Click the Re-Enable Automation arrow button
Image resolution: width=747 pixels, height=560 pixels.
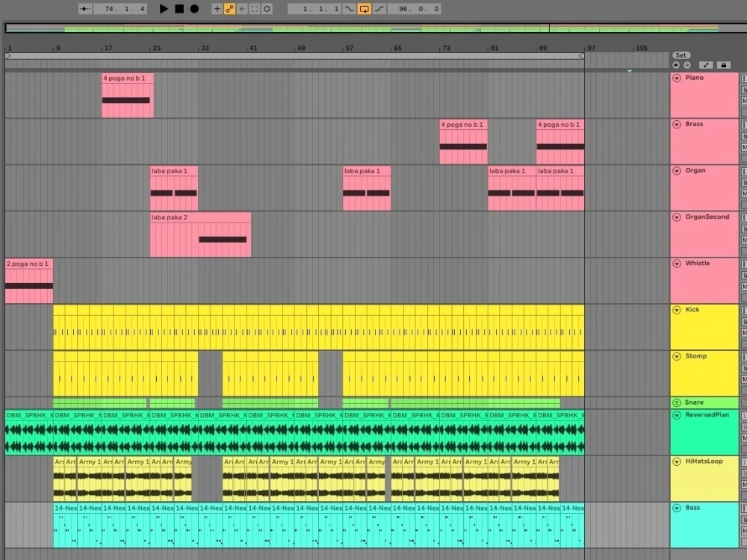click(x=242, y=8)
